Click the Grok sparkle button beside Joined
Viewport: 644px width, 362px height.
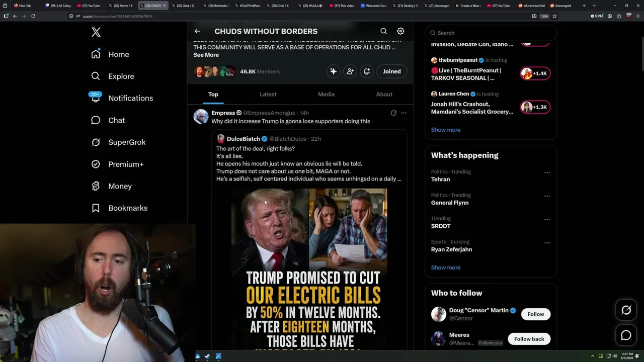333,71
